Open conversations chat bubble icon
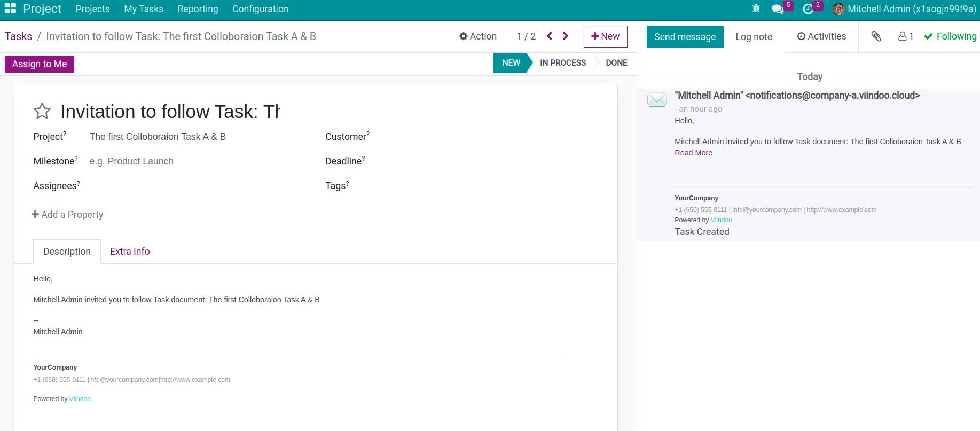980x431 pixels. [778, 9]
